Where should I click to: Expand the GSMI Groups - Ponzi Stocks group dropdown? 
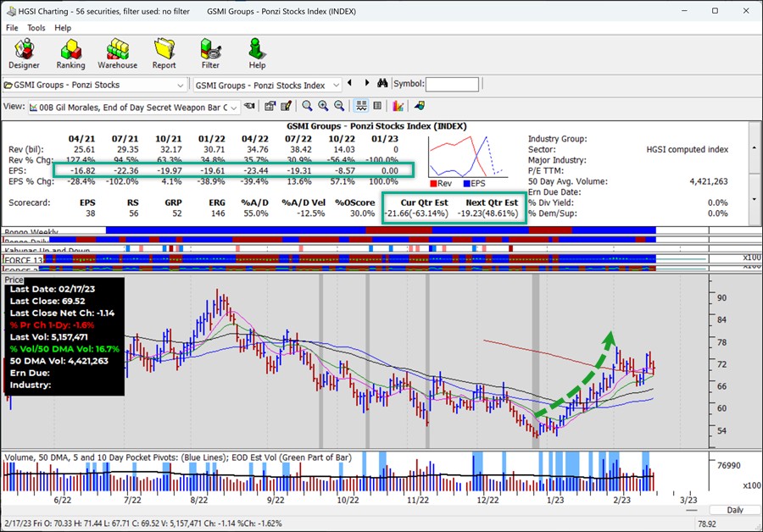coord(180,85)
